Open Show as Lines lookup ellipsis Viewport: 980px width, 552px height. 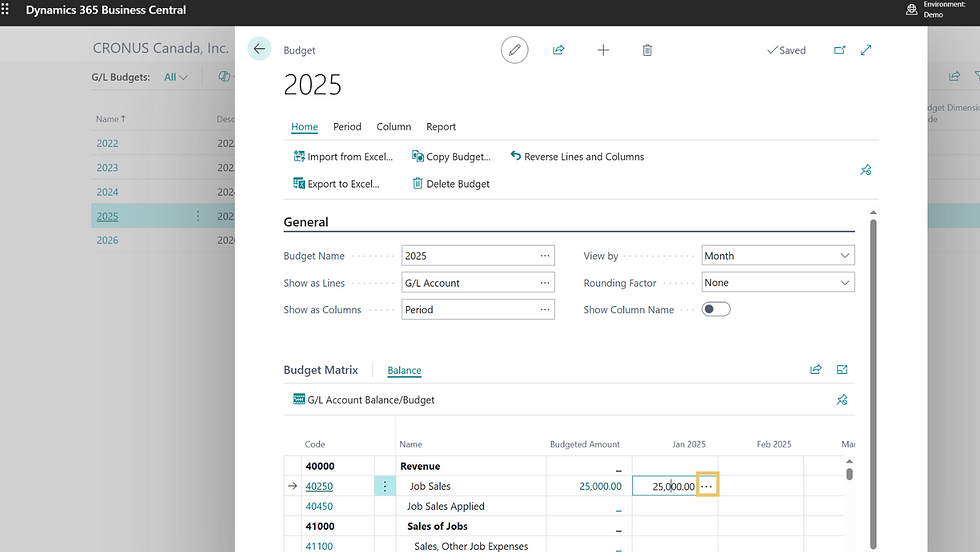[x=545, y=283]
